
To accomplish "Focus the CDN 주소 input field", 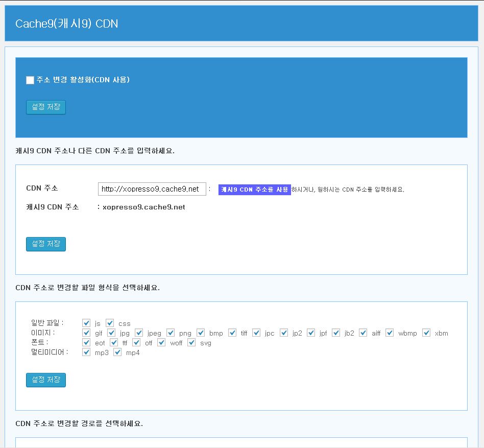I will [x=152, y=189].
